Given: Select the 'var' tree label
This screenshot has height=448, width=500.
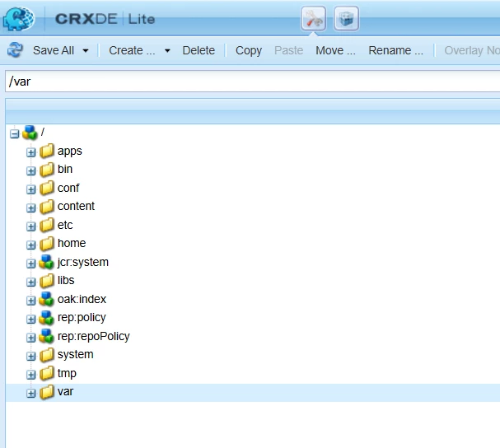Looking at the screenshot, I should [x=65, y=391].
